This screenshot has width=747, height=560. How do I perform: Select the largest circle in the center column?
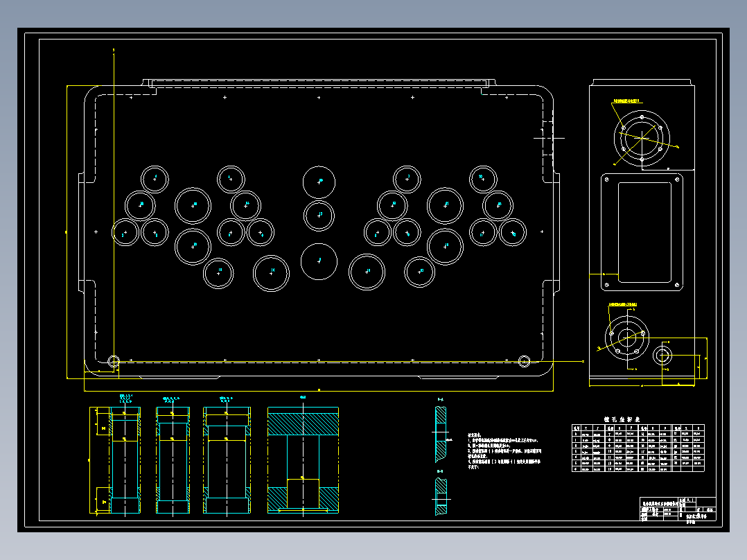click(319, 261)
